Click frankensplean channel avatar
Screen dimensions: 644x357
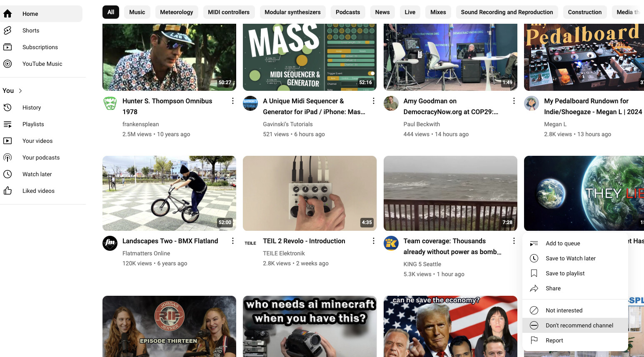(x=110, y=103)
